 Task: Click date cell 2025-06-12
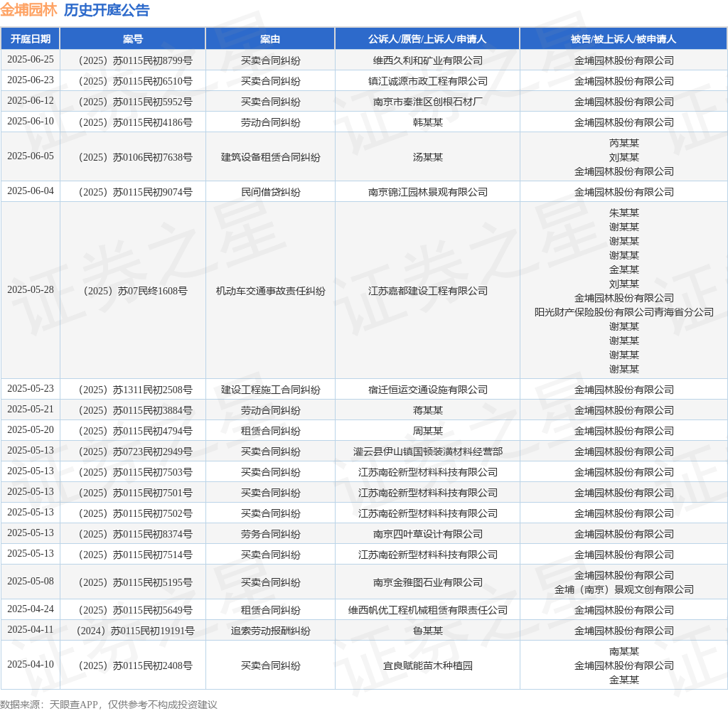[x=30, y=100]
